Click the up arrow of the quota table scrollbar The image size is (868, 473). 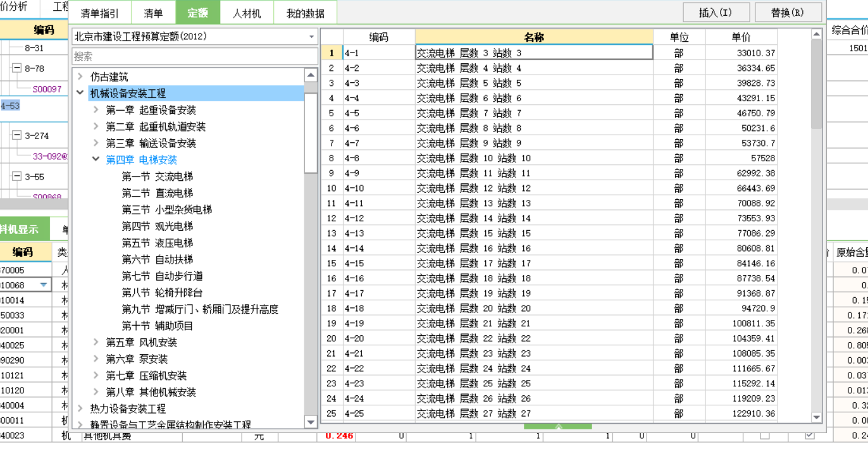816,34
